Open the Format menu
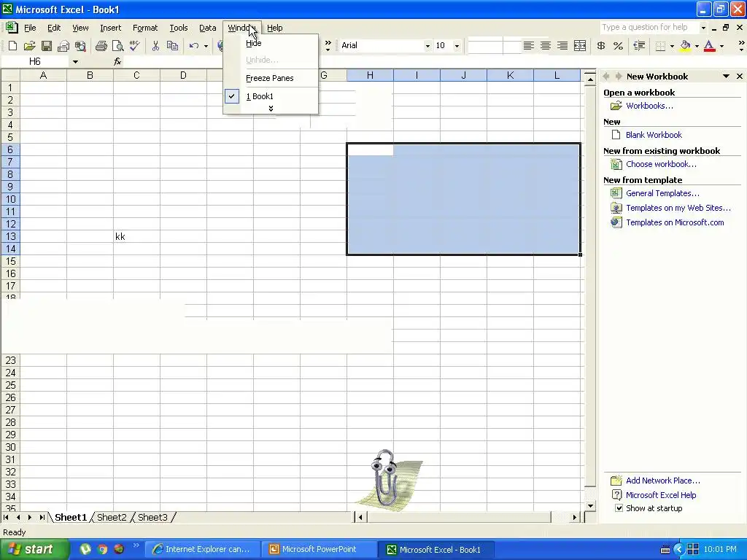Viewport: 747px width, 560px height. [145, 28]
